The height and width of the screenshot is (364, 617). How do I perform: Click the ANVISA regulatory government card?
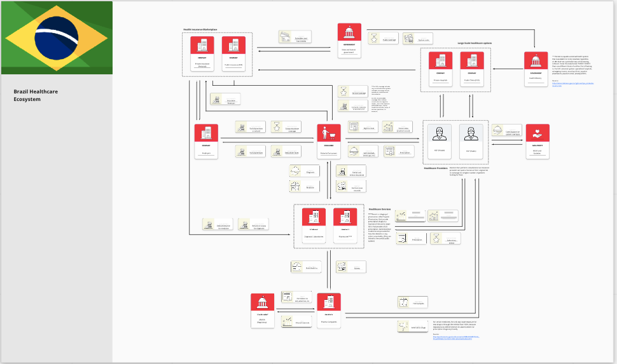tap(263, 311)
